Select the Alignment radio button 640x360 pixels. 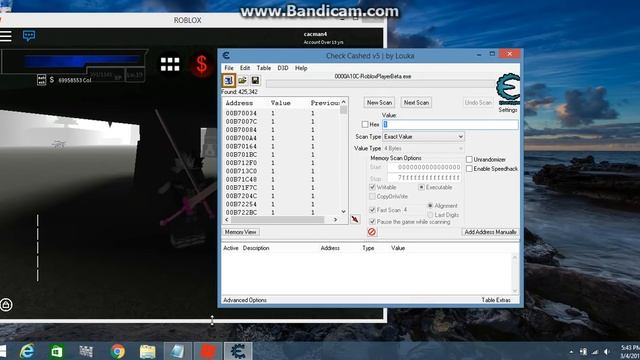(x=430, y=205)
